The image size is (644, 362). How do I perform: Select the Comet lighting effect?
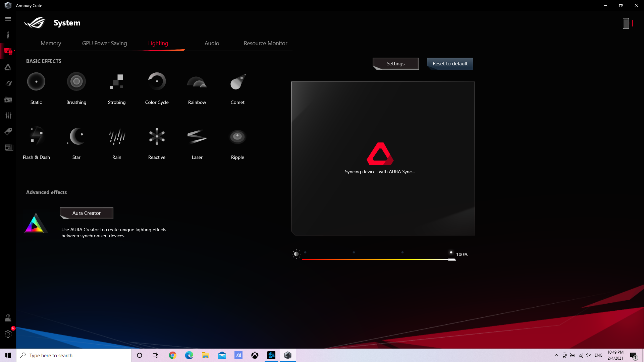tap(238, 81)
